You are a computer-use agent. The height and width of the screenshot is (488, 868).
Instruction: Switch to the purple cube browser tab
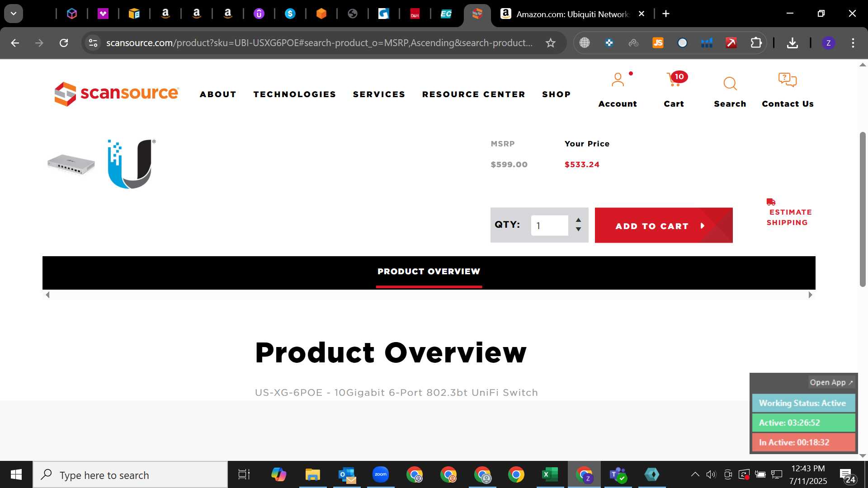point(72,14)
